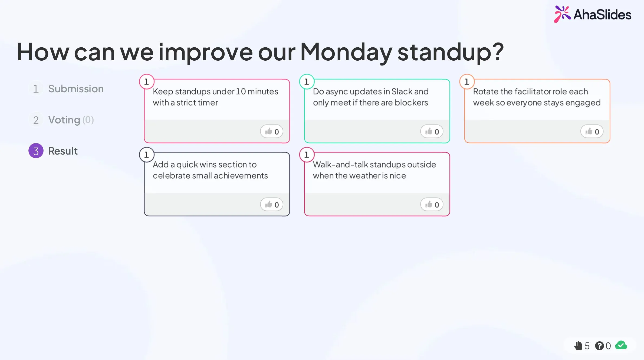The image size is (644, 360).
Task: Upvote the async Slack updates idea
Action: click(x=432, y=131)
